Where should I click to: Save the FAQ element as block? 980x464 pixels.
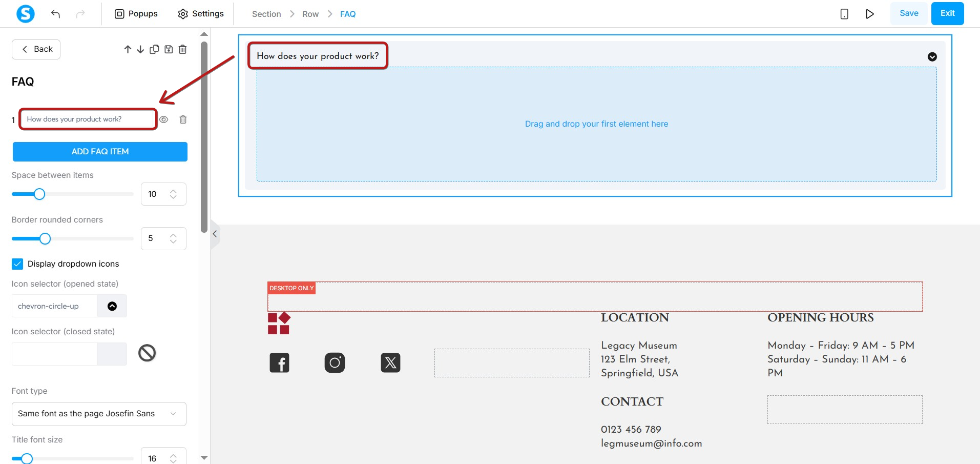click(x=169, y=49)
